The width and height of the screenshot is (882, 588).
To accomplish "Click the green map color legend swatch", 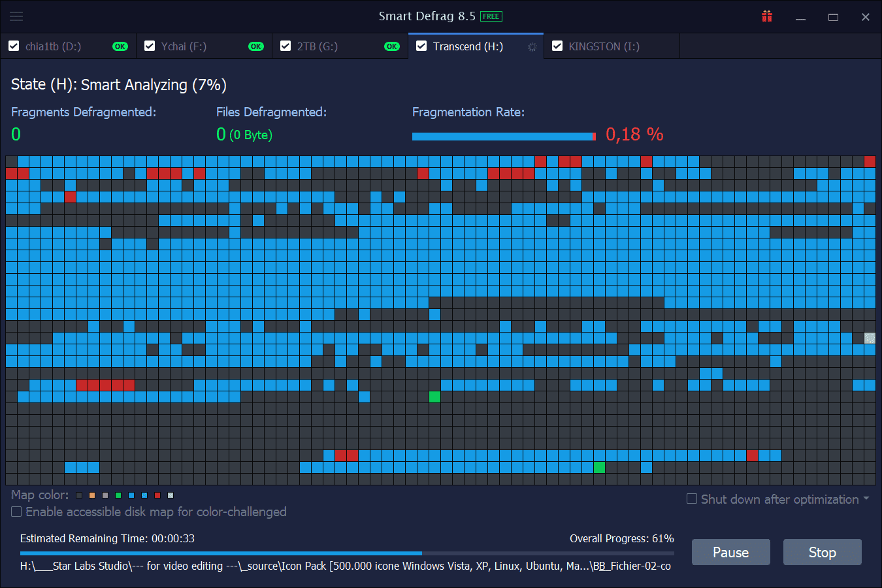I will pos(118,495).
